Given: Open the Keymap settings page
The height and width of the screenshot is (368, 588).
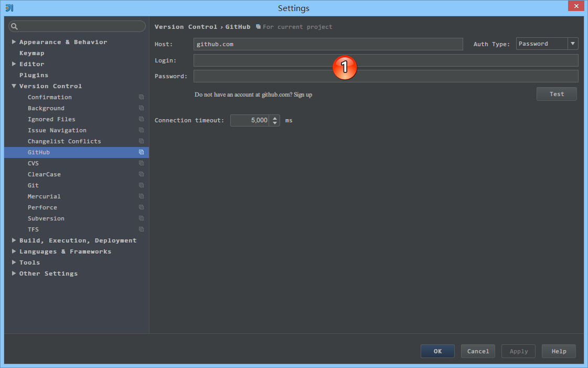Looking at the screenshot, I should tap(31, 53).
